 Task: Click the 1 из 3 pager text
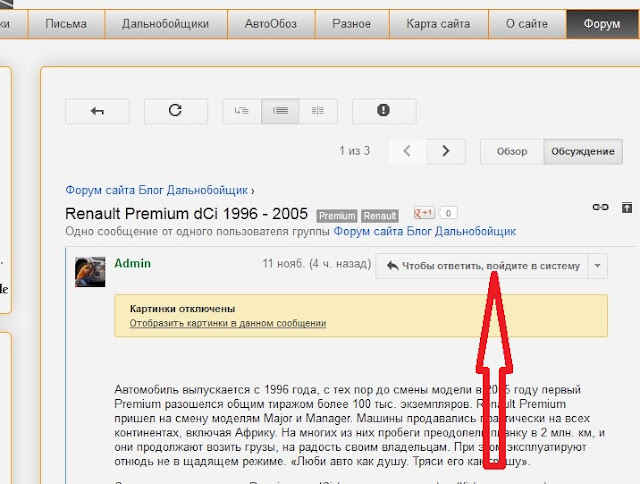pos(355,151)
